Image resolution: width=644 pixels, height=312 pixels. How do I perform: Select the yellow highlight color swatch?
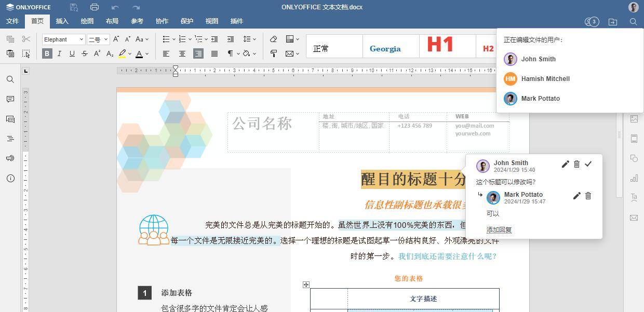123,53
